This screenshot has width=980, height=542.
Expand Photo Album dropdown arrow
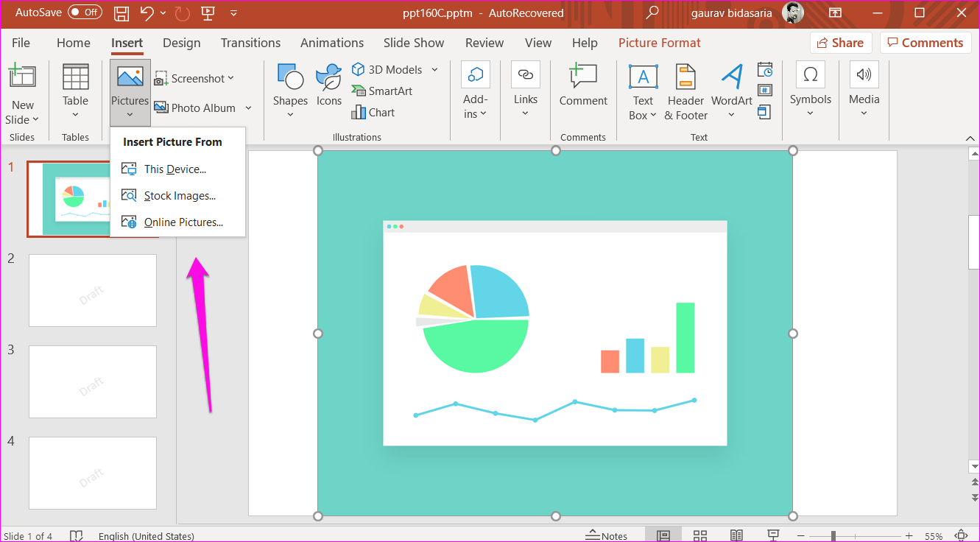[x=248, y=108]
